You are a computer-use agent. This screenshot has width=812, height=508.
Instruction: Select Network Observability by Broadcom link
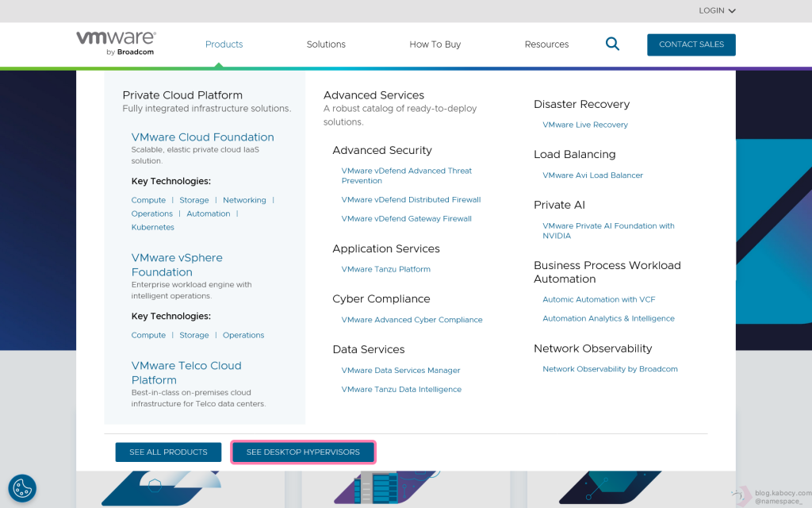[x=610, y=369]
